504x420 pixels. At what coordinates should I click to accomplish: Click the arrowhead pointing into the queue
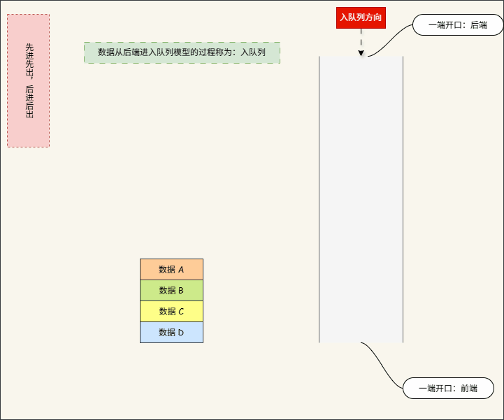[361, 52]
